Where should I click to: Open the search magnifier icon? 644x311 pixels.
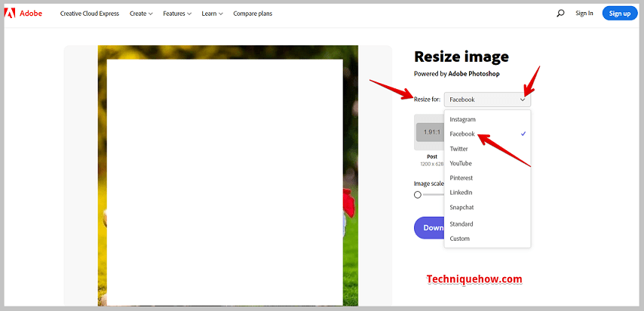pos(560,13)
